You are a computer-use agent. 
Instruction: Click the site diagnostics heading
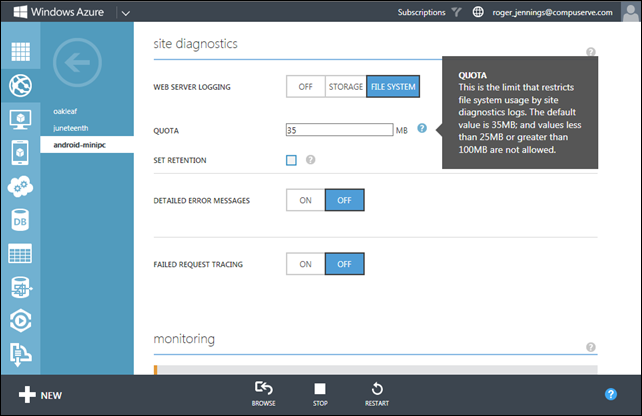(x=195, y=44)
